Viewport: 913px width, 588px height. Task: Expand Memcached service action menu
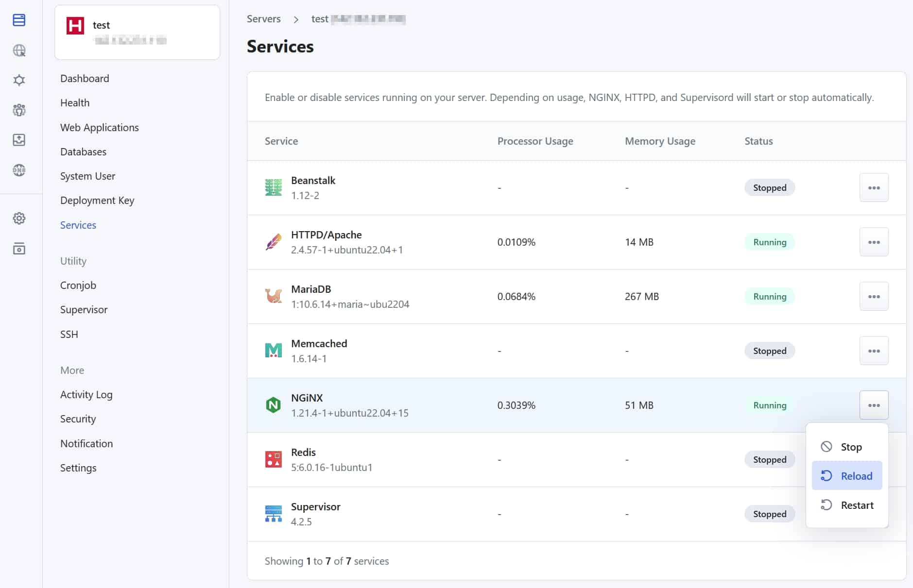click(874, 351)
